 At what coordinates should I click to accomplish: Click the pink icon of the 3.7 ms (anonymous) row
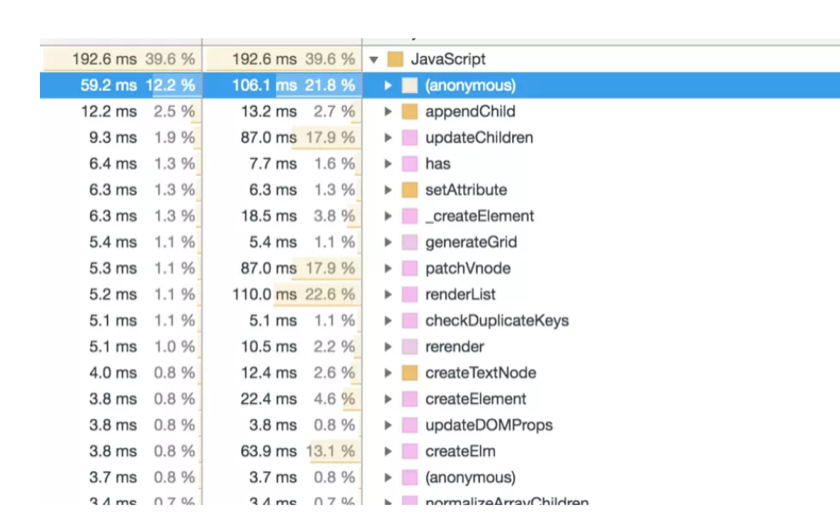(410, 477)
